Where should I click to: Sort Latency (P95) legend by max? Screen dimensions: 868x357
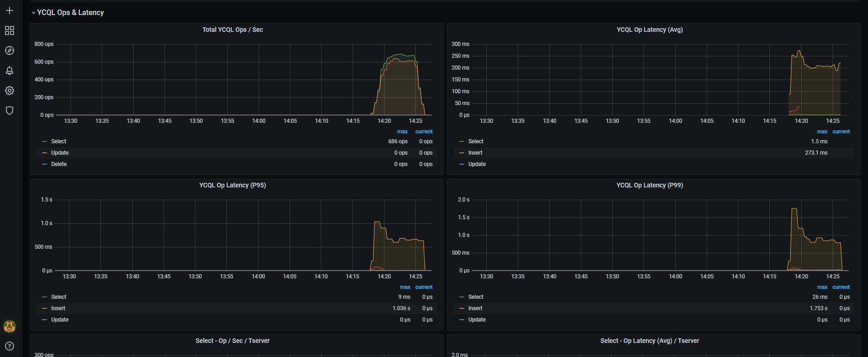pos(405,287)
